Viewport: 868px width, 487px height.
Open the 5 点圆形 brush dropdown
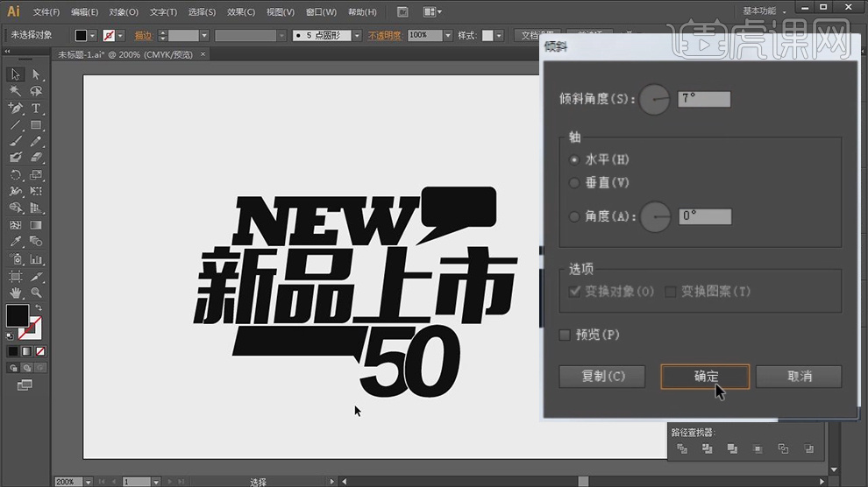pos(357,36)
